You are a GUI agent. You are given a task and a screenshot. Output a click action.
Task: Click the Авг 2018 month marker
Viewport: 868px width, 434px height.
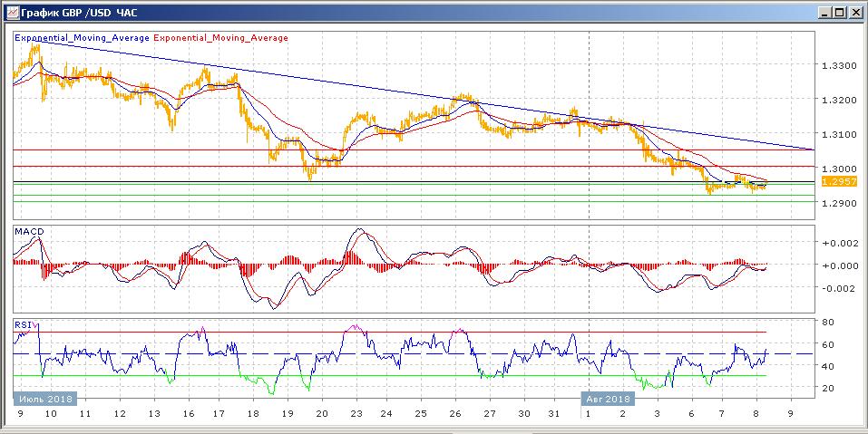[x=607, y=398]
